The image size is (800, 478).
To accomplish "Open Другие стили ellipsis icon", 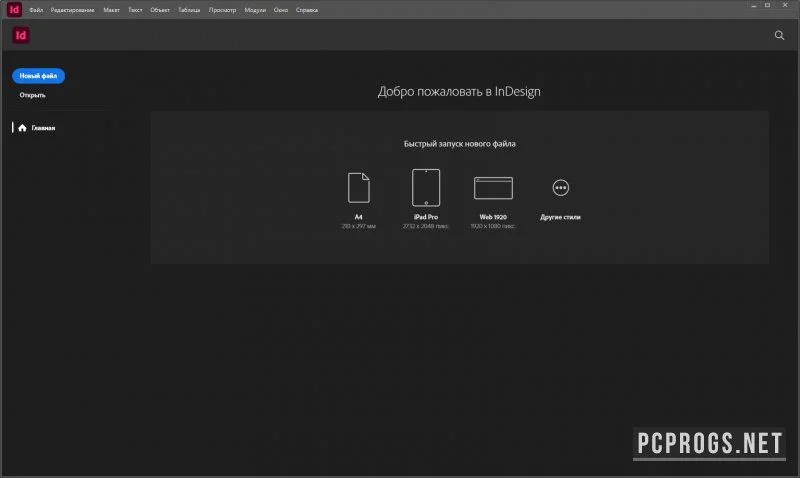I will click(x=561, y=188).
